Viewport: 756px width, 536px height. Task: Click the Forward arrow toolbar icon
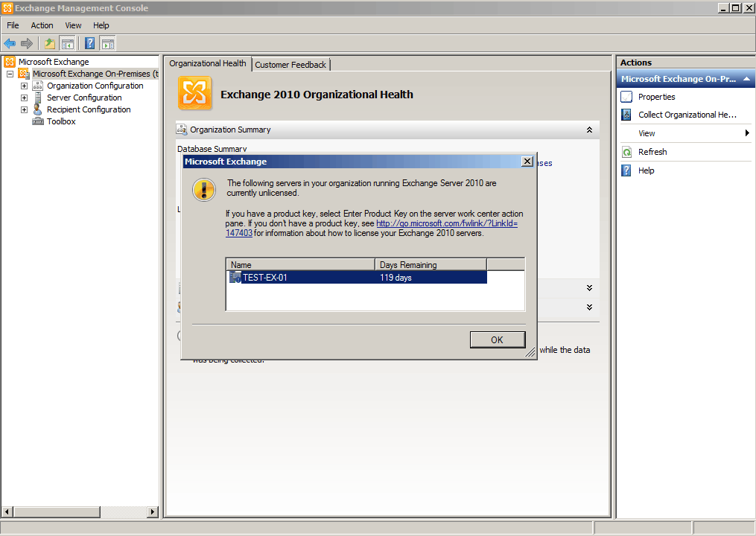click(x=27, y=44)
